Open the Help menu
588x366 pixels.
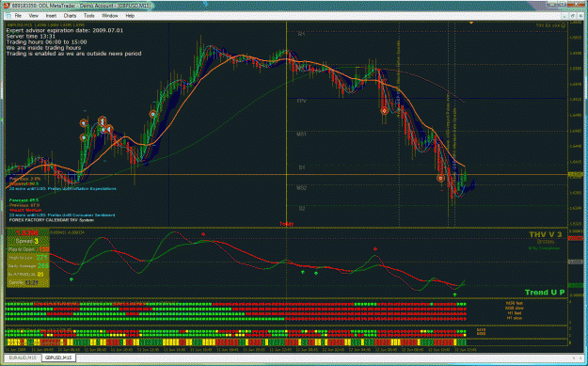pyautogui.click(x=130, y=16)
